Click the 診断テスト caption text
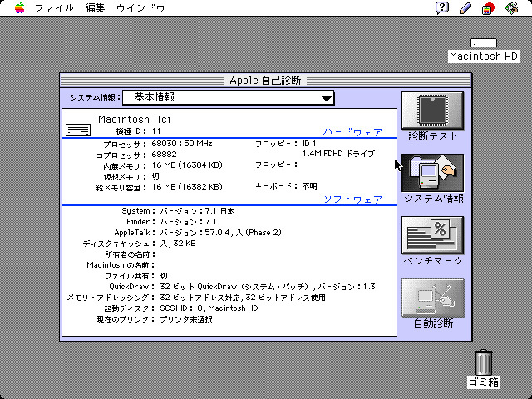Screen dimensions: 532x399 [432, 136]
